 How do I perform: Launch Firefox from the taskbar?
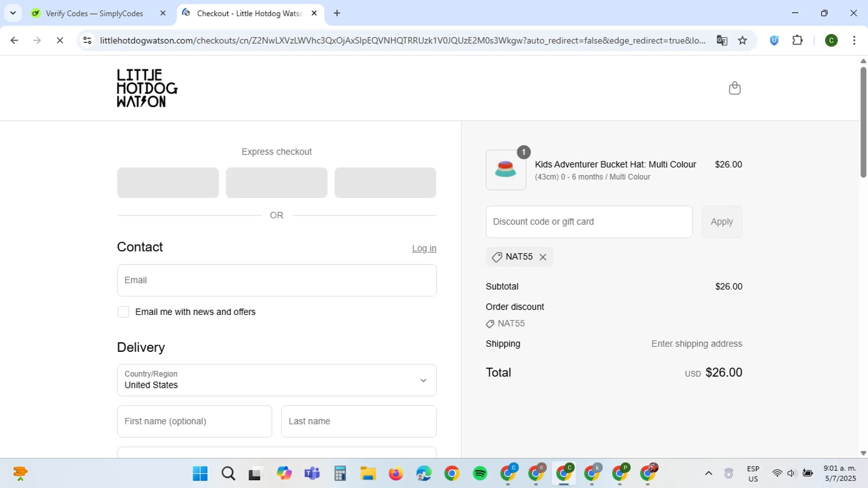click(396, 474)
